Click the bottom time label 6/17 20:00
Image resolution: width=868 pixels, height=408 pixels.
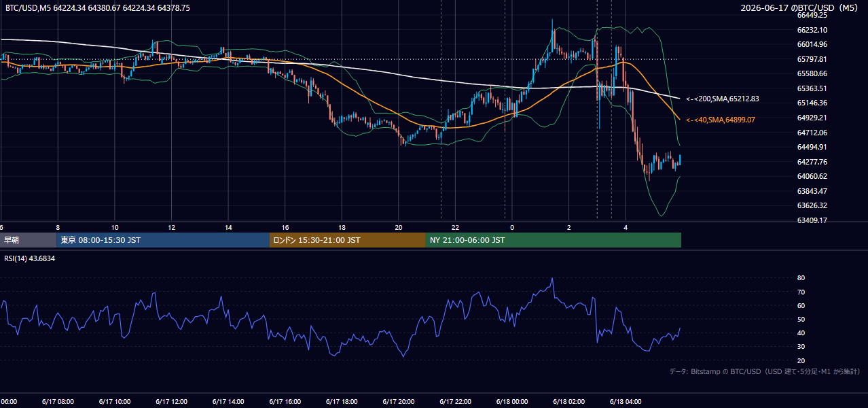tap(399, 402)
